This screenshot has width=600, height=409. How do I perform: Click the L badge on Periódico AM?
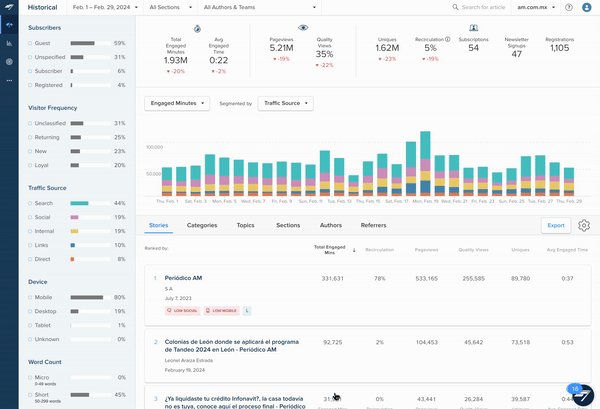coord(247,311)
